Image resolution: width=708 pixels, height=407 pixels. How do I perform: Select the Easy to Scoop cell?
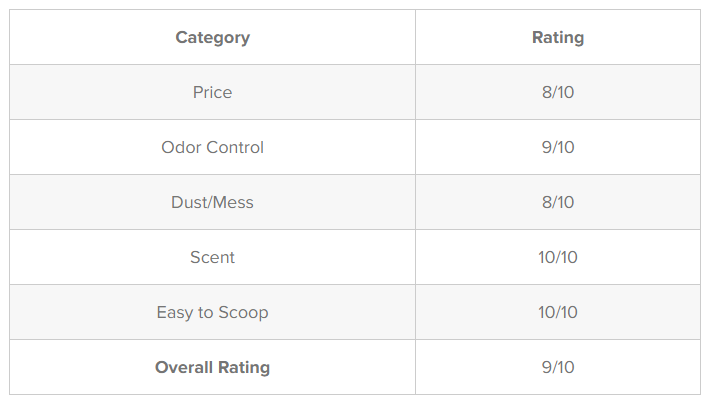212,312
